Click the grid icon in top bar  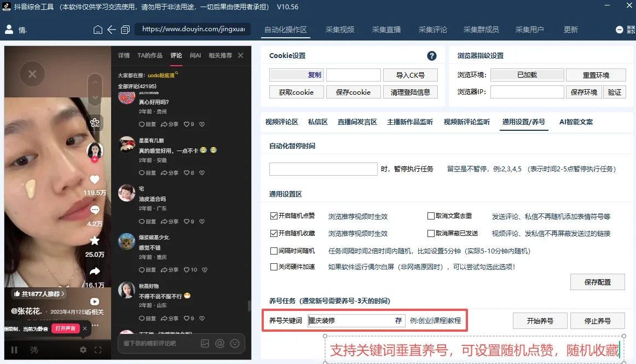click(631, 30)
